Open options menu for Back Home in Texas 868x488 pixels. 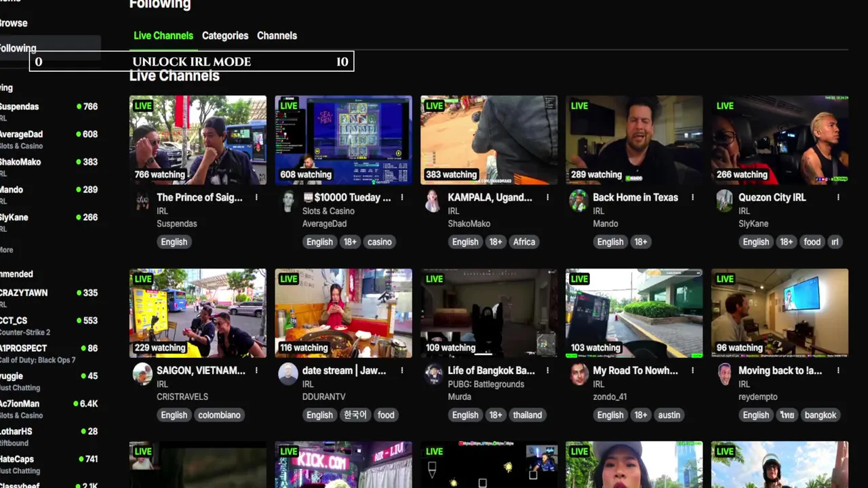(692, 197)
